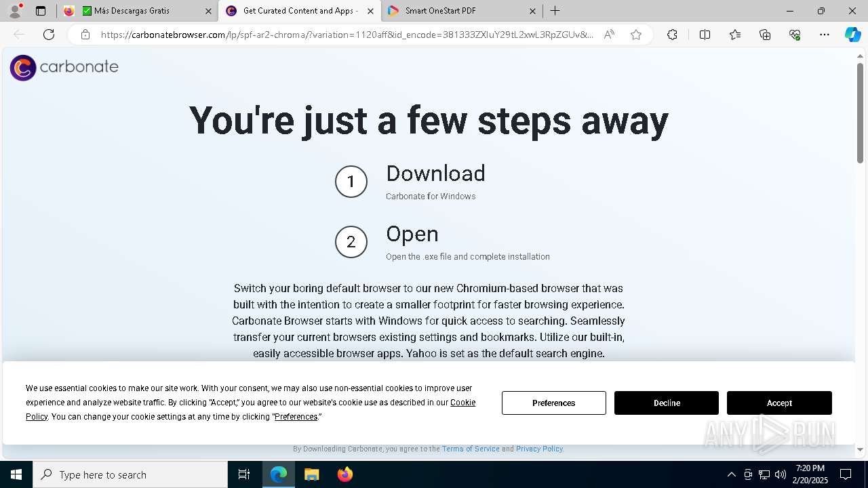Open the Extensions menu
This screenshot has width=868, height=488.
[672, 35]
